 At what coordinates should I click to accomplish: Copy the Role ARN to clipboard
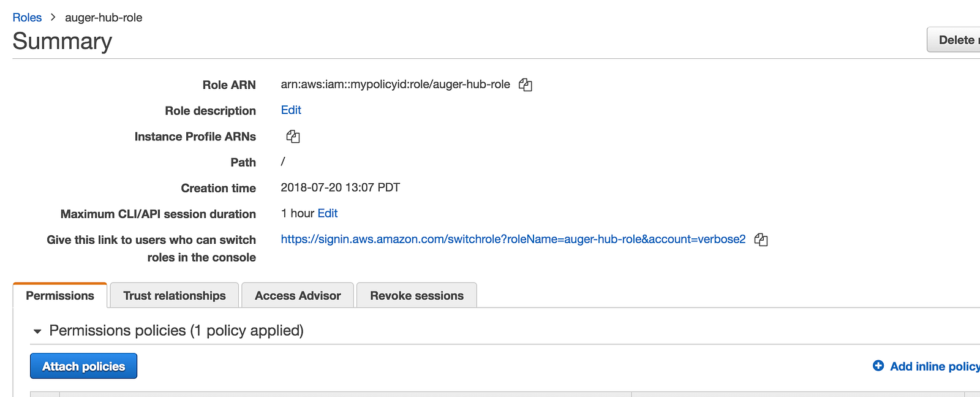[525, 85]
